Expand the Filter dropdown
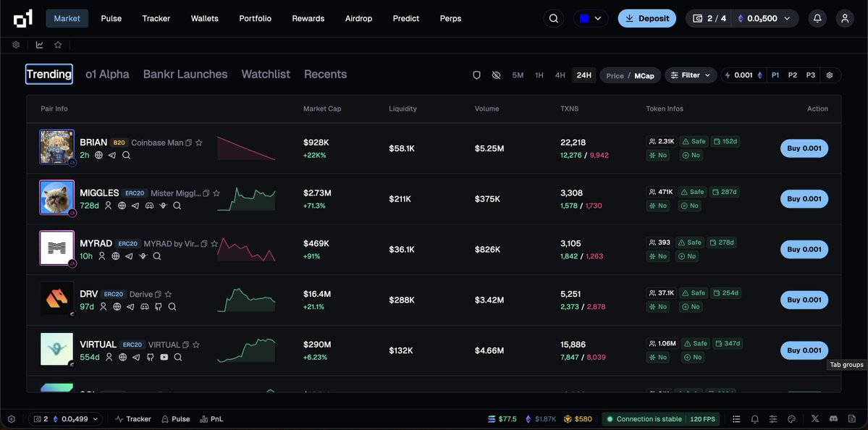Screen dimensions: 868x430 click(691, 75)
